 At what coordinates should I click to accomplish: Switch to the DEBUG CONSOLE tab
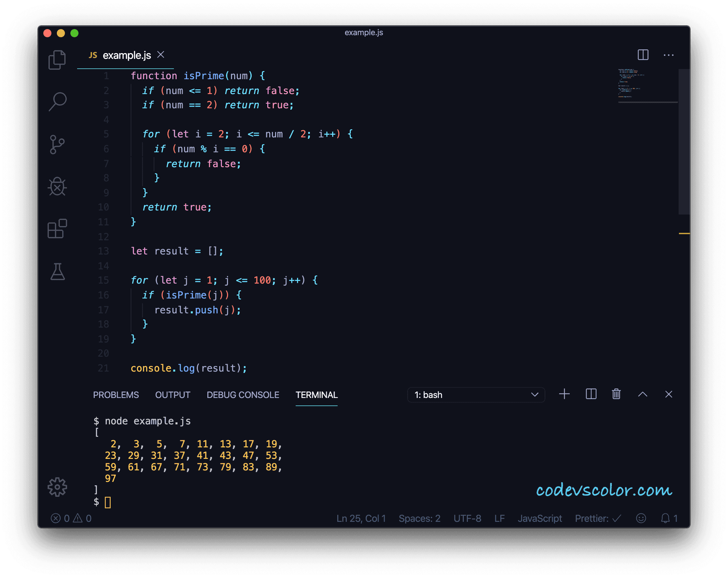coord(243,395)
